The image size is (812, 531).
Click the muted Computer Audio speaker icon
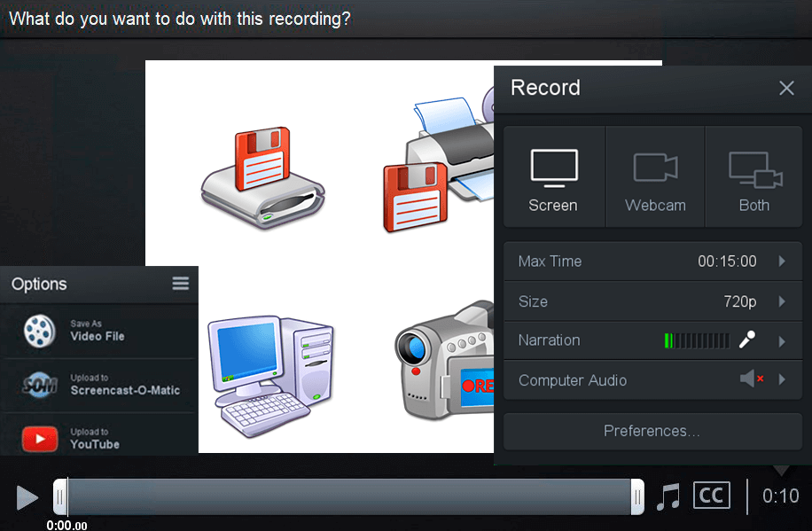click(x=748, y=379)
